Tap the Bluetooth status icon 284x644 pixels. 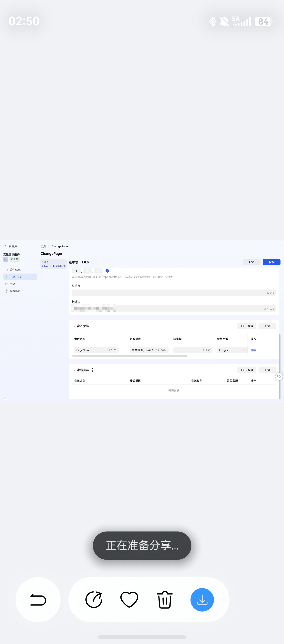213,22
